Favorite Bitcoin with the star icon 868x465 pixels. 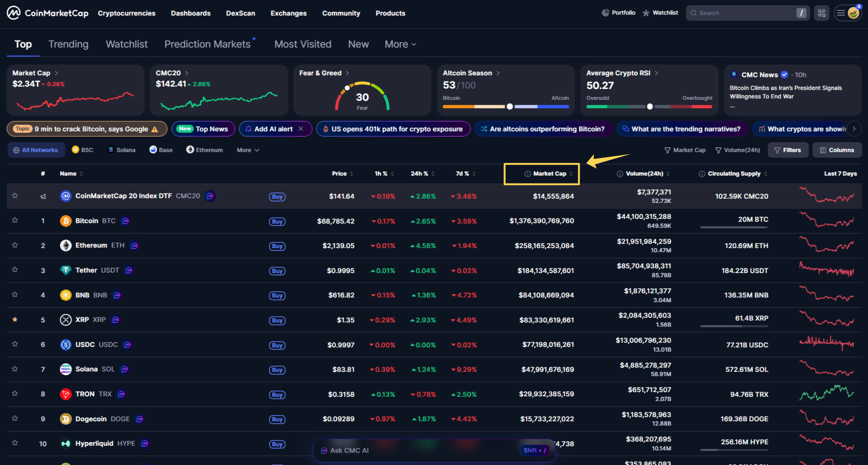pyautogui.click(x=15, y=221)
